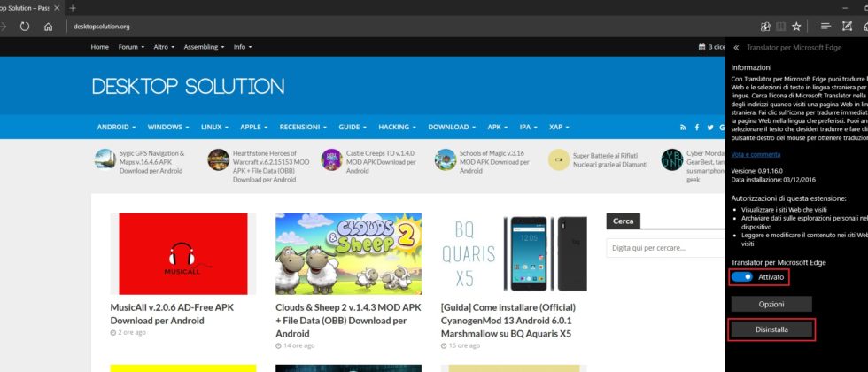
Task: Click the Sygic GPS Navigation thumbnail icon
Action: [x=105, y=159]
